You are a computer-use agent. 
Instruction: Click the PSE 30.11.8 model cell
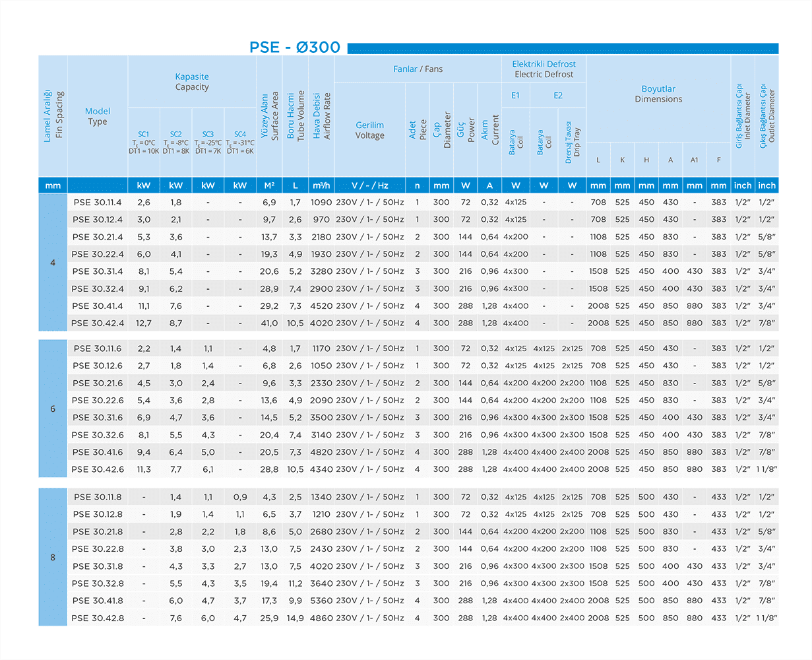point(98,497)
